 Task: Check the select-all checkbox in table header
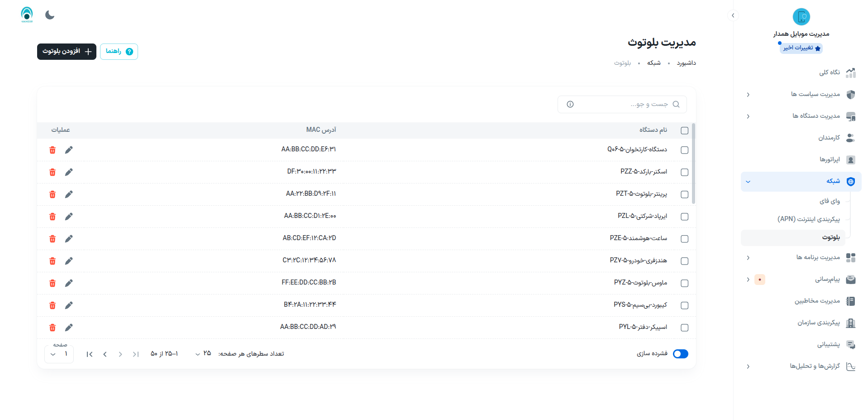point(684,130)
